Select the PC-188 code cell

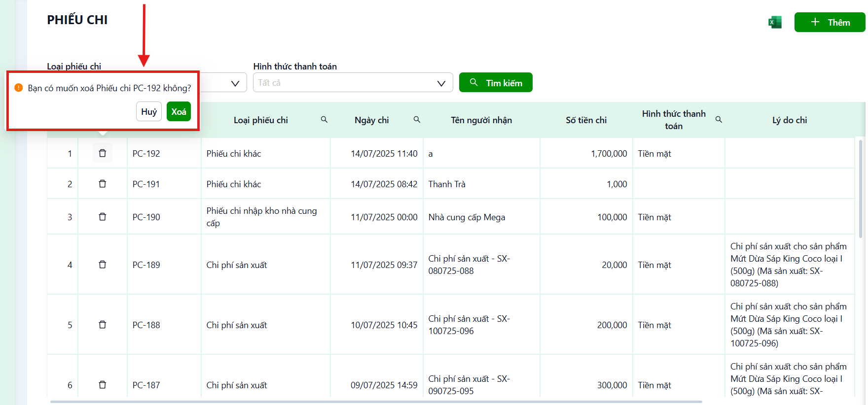click(164, 325)
